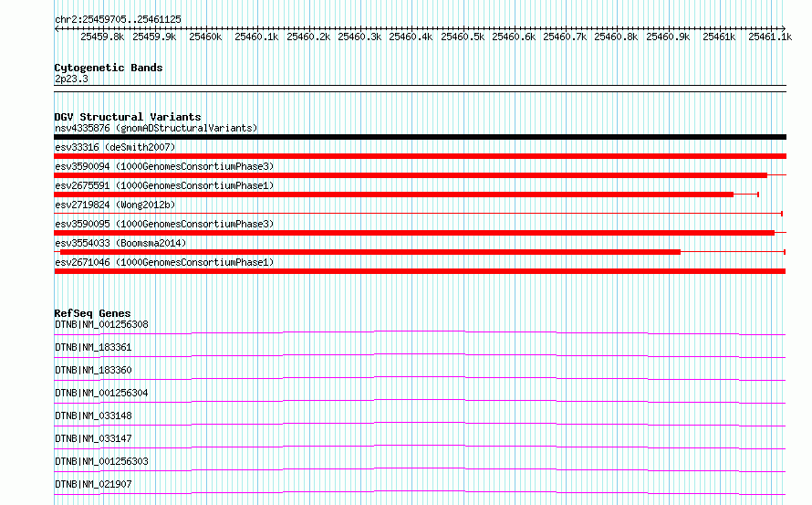Open esv2671046 1000GenomesConsortiumPhase1 label
The image size is (812, 505).
tap(164, 262)
